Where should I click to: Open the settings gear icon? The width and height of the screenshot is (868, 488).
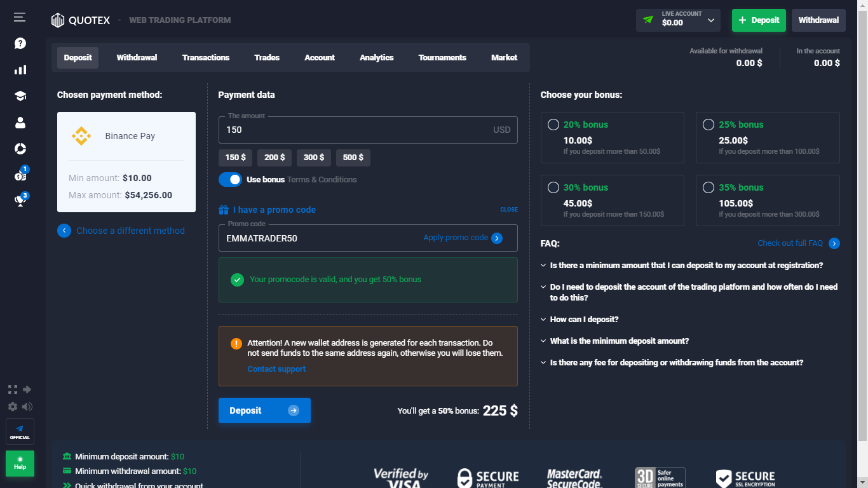pos(13,407)
